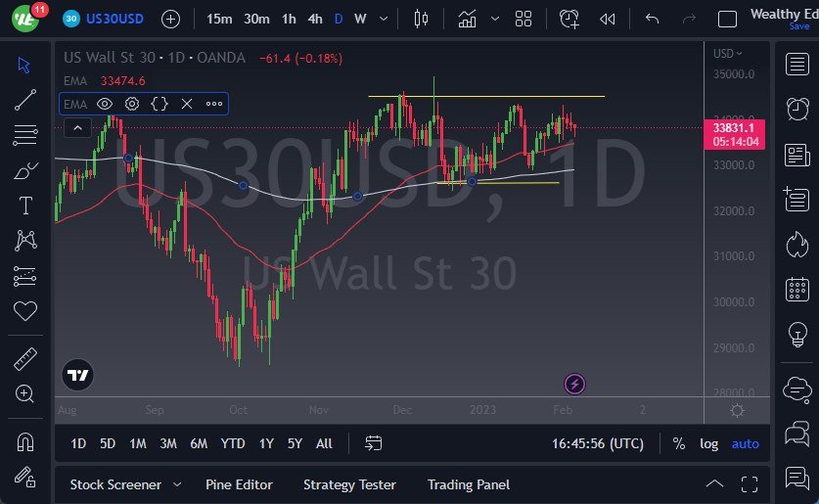Expand the timeframe interval dropdown

pyautogui.click(x=384, y=20)
